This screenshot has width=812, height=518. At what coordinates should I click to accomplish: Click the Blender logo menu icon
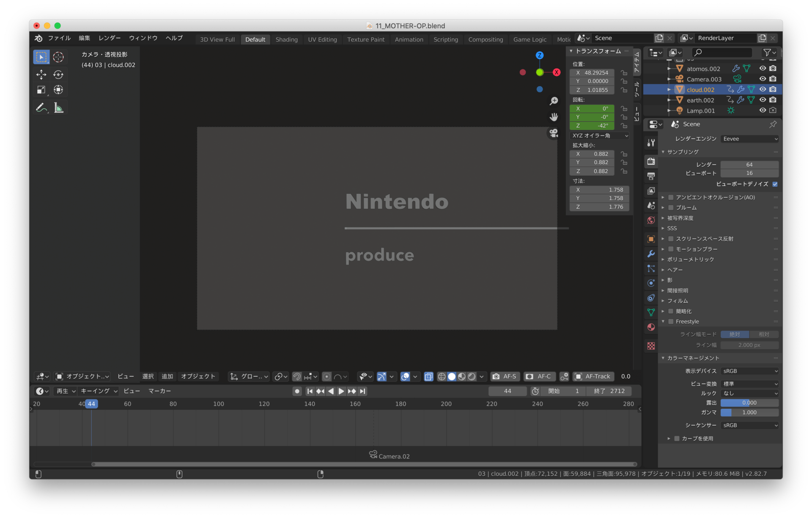[x=38, y=38]
